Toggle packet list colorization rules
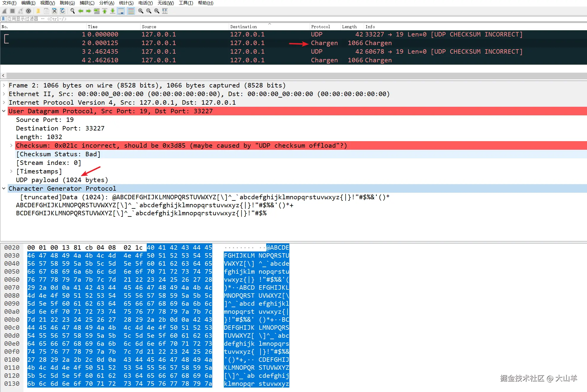The width and height of the screenshot is (587, 392). (131, 11)
